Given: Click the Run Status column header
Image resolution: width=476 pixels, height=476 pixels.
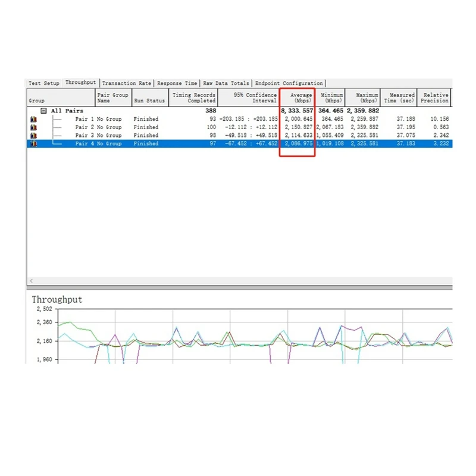Looking at the screenshot, I should pyautogui.click(x=151, y=98).
